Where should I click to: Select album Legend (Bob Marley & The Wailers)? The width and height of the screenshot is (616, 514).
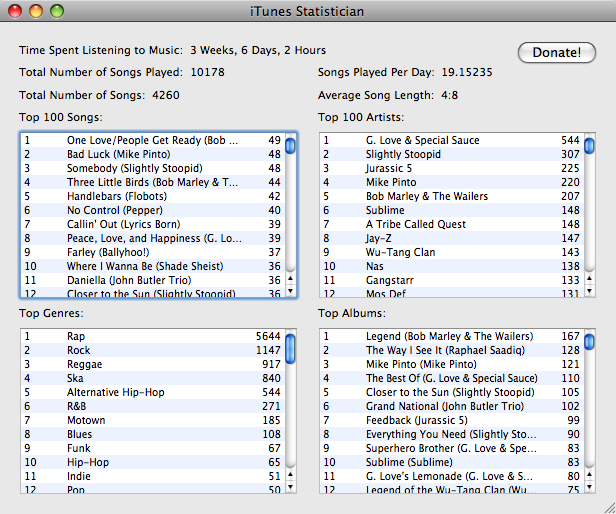452,336
